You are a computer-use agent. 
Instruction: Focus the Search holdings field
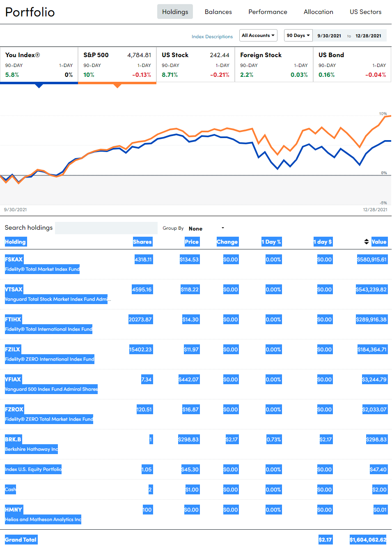coord(106,228)
